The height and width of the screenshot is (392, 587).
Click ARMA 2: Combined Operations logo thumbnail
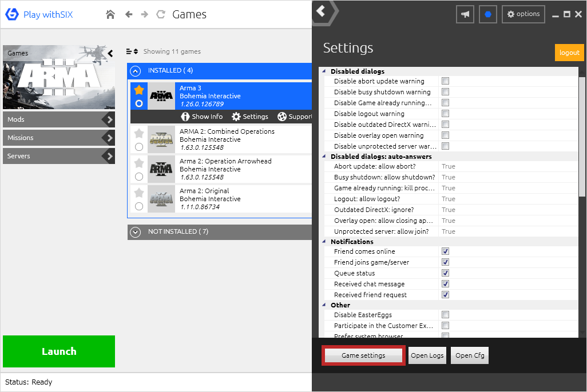(x=161, y=139)
